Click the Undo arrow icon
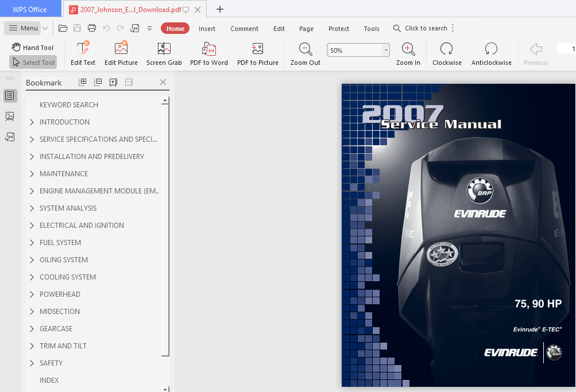 pos(107,28)
